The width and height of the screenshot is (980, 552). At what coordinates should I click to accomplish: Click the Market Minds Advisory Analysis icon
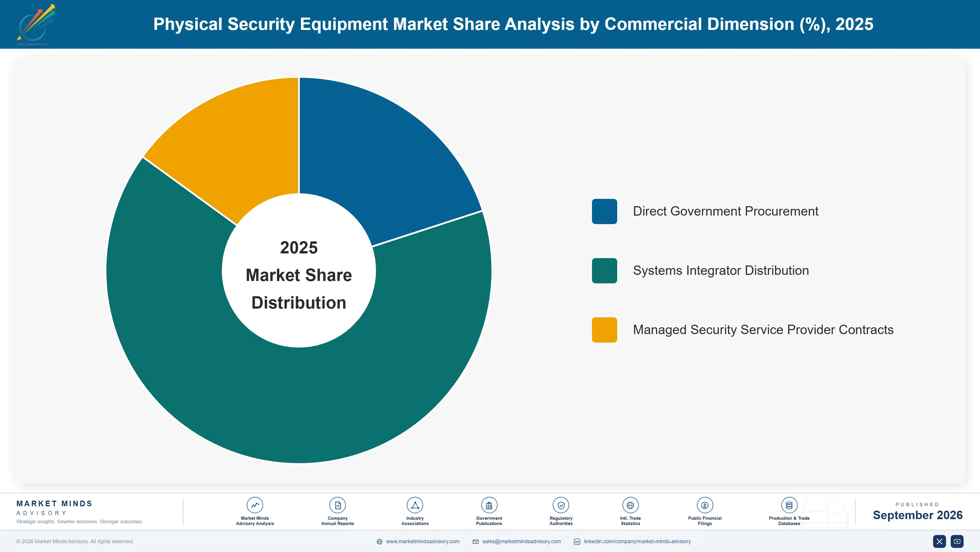point(255,505)
